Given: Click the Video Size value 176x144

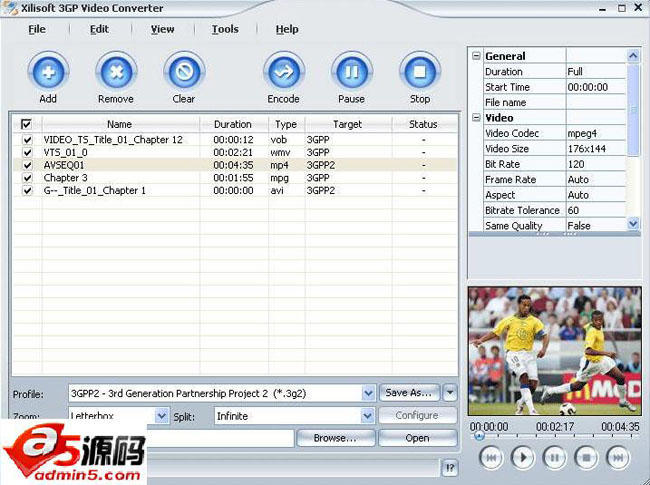Looking at the screenshot, I should [596, 148].
